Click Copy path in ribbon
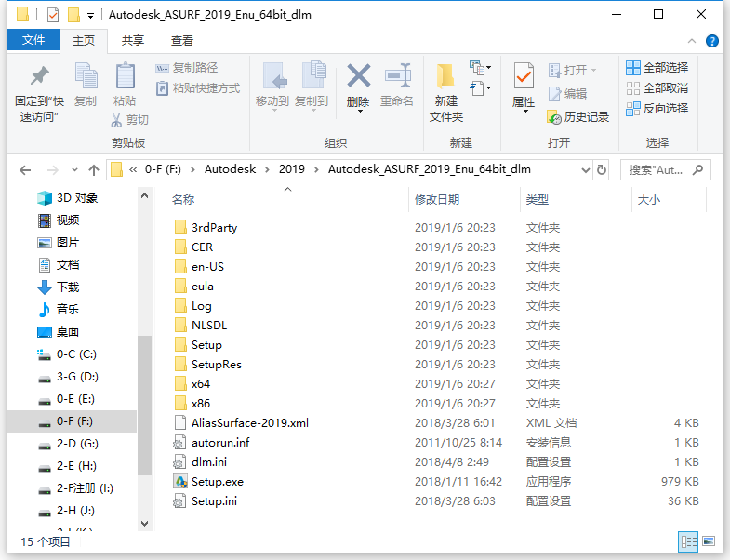Image resolution: width=730 pixels, height=560 pixels. tap(186, 68)
